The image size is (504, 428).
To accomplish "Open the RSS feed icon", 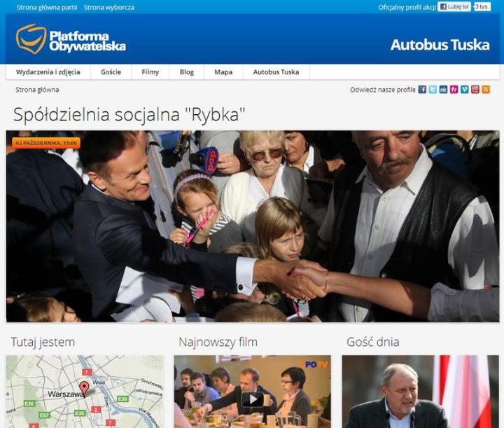I will click(486, 90).
